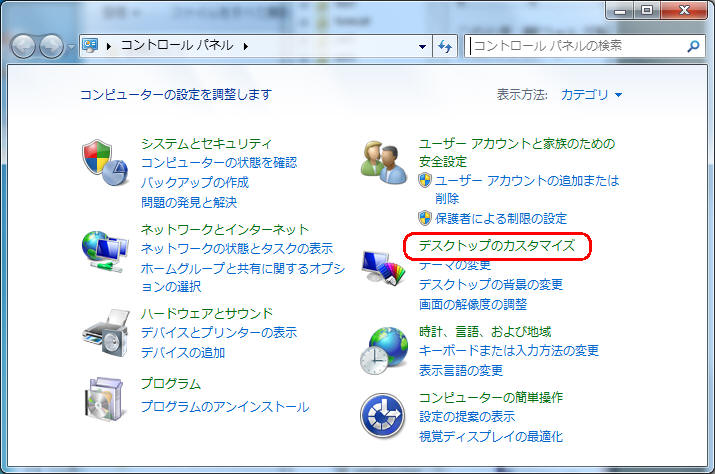
Task: Click the search magnifier icon
Action: click(x=692, y=46)
